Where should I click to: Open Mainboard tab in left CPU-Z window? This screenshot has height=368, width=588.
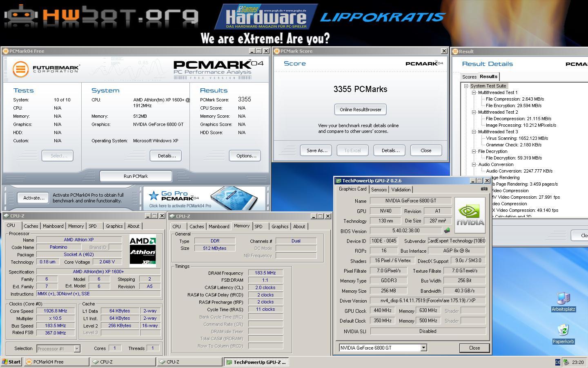click(53, 226)
